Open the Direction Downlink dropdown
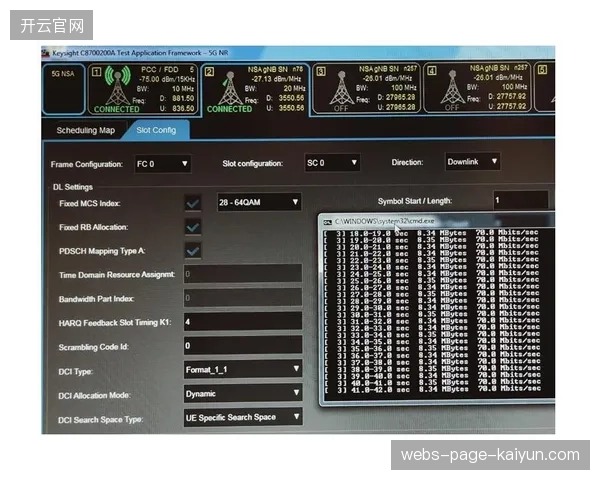The height and width of the screenshot is (480, 600). click(472, 162)
